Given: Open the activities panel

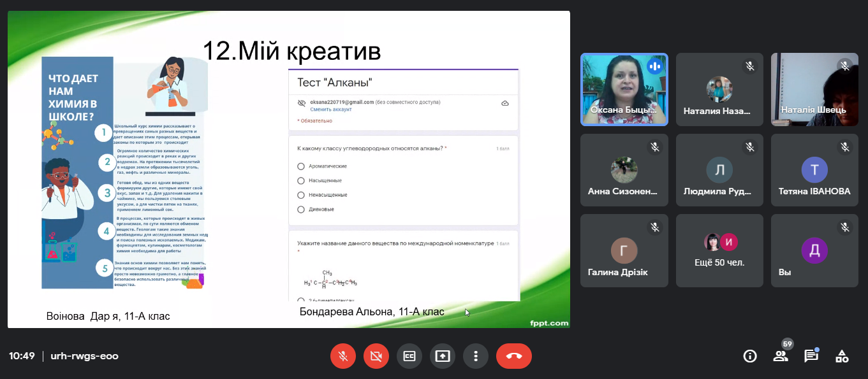Looking at the screenshot, I should [842, 356].
